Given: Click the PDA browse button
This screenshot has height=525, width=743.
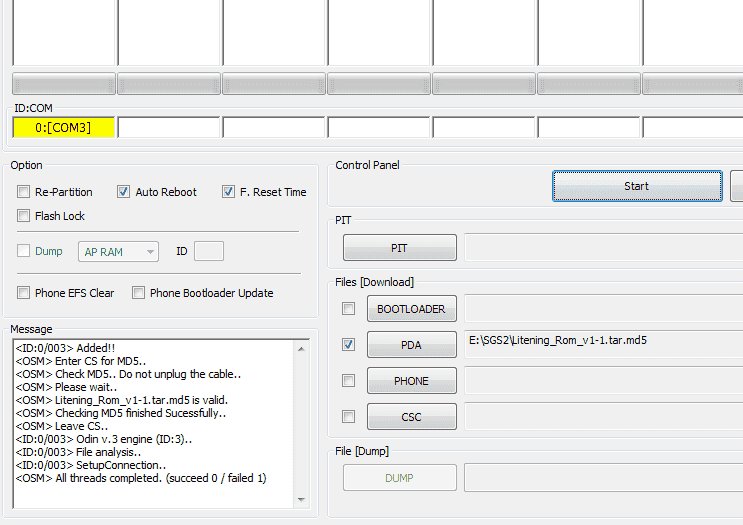Looking at the screenshot, I should pos(411,345).
